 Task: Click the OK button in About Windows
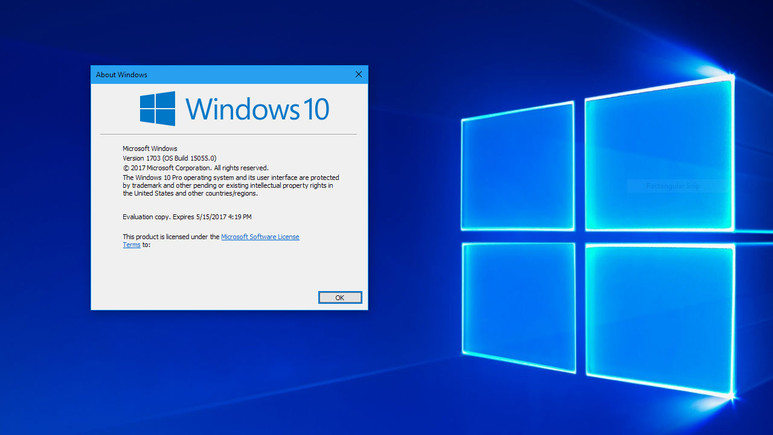[x=340, y=297]
